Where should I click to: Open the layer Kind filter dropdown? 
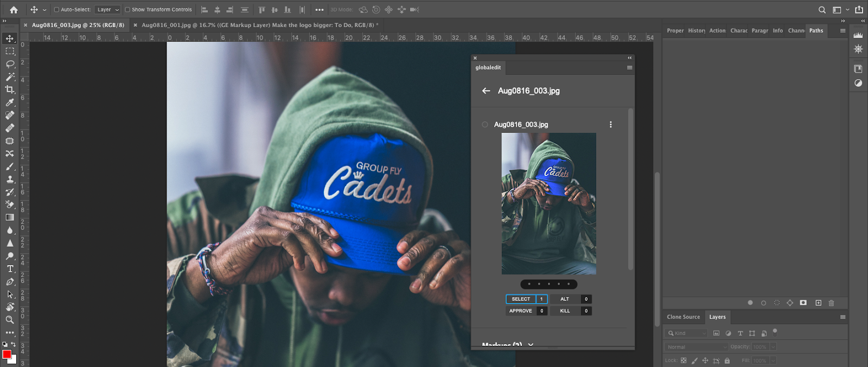[687, 333]
